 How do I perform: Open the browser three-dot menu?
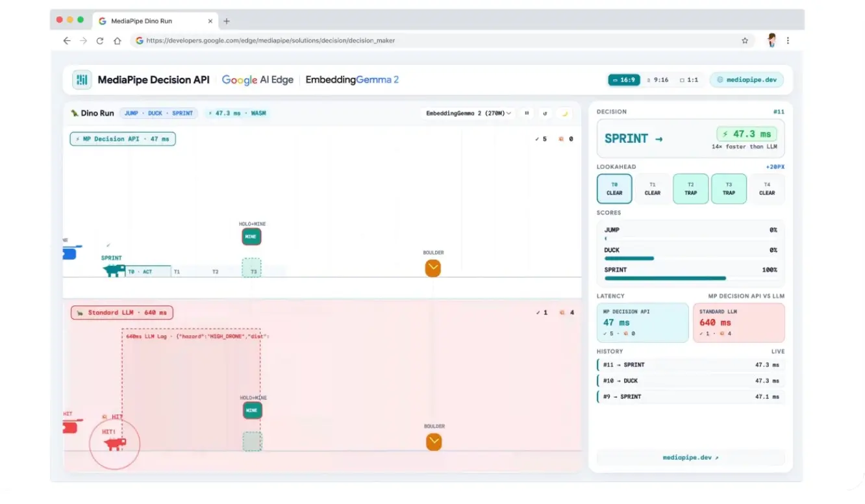788,40
